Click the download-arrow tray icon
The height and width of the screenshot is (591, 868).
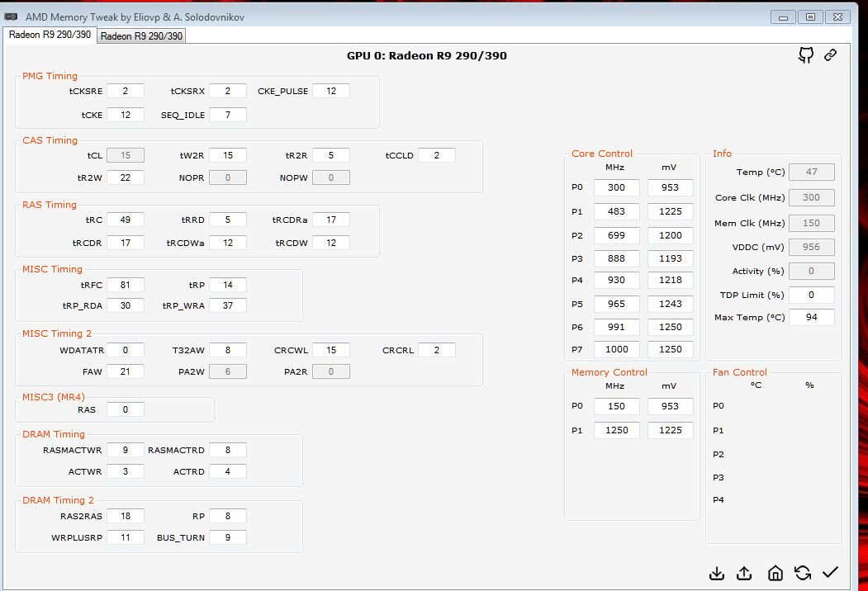coord(717,574)
